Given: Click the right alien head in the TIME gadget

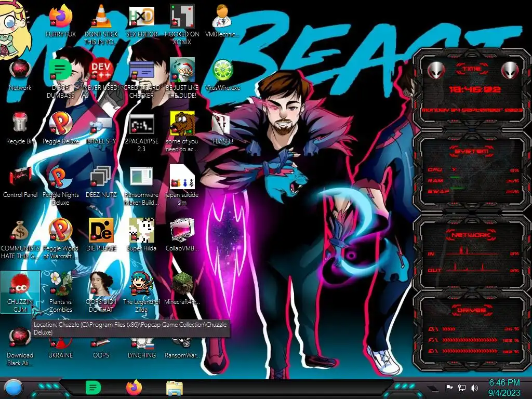Looking at the screenshot, I should coord(510,71).
